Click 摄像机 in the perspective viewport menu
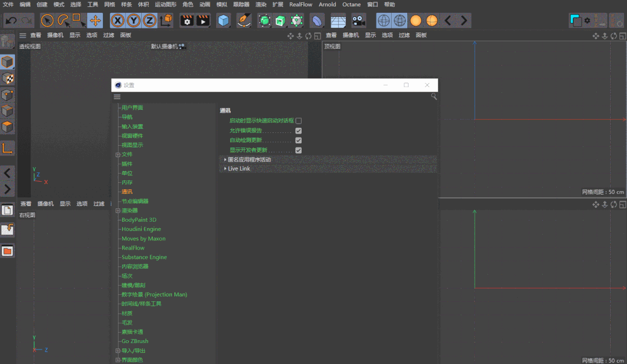This screenshot has width=627, height=364. [55, 35]
